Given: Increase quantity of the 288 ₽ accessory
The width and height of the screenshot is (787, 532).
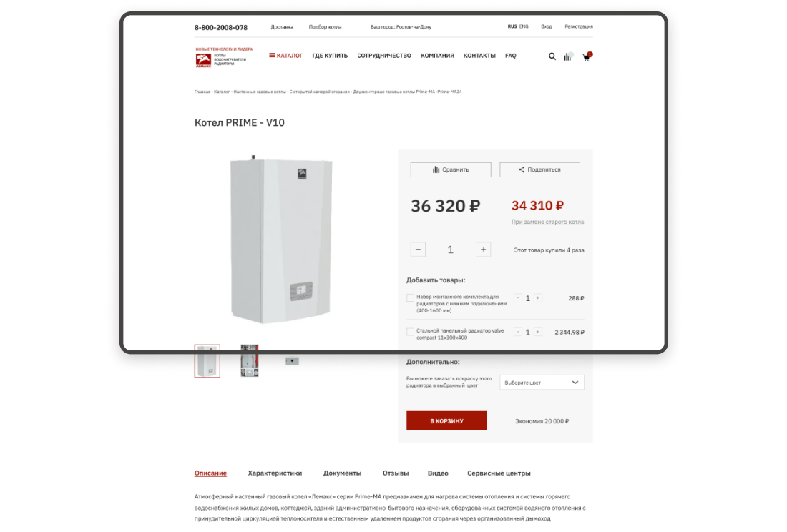Looking at the screenshot, I should pos(537,298).
